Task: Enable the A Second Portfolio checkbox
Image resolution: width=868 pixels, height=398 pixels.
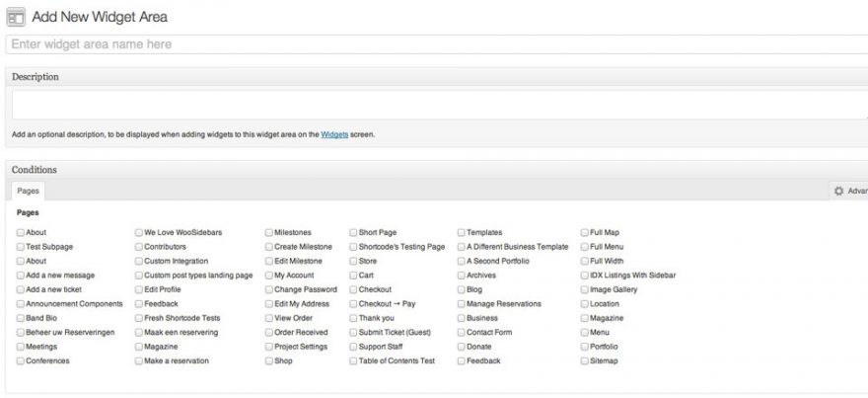Action: coord(462,261)
